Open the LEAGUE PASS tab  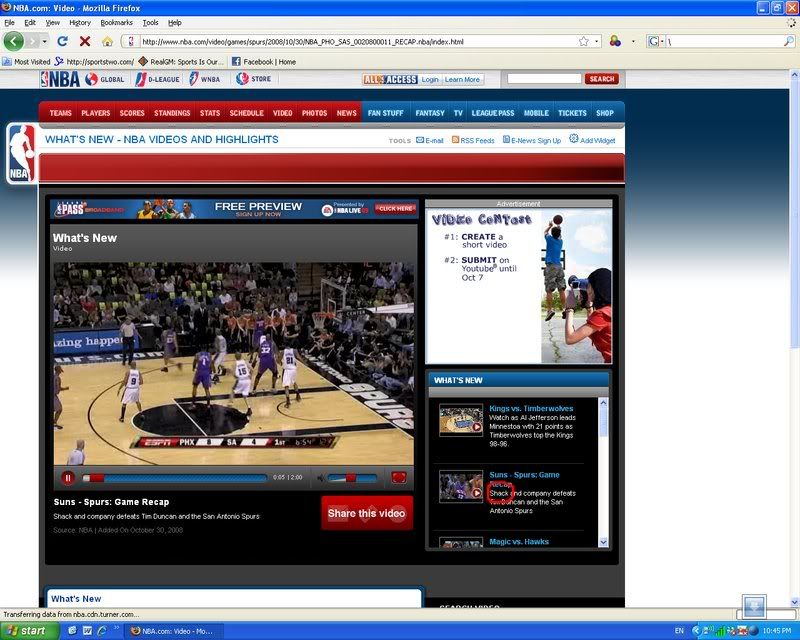(493, 113)
